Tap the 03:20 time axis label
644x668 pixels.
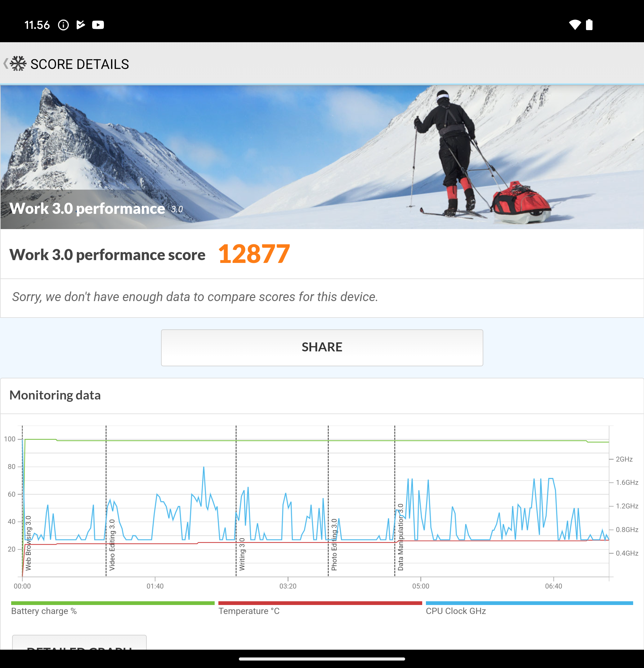pos(288,586)
